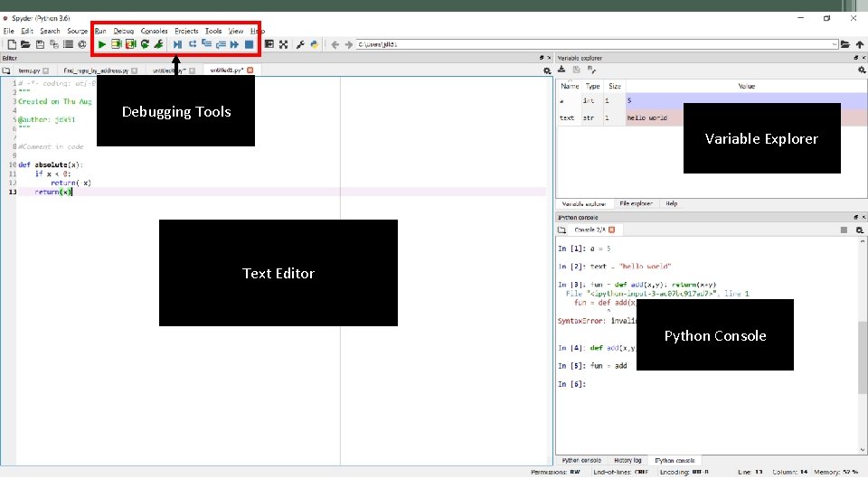
Task: Maximize the current pane
Action: (x=269, y=44)
